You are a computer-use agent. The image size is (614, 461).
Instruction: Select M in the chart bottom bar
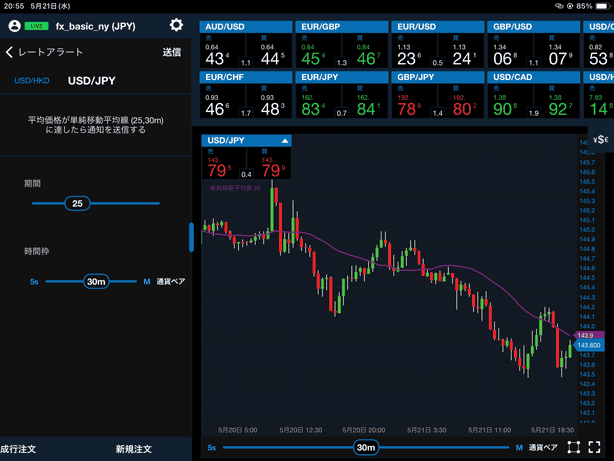pyautogui.click(x=519, y=447)
